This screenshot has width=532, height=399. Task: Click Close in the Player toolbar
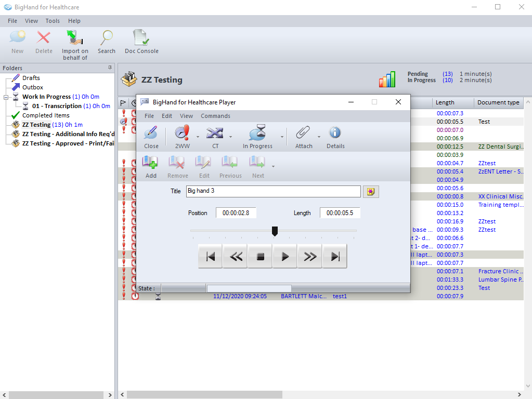click(x=151, y=137)
